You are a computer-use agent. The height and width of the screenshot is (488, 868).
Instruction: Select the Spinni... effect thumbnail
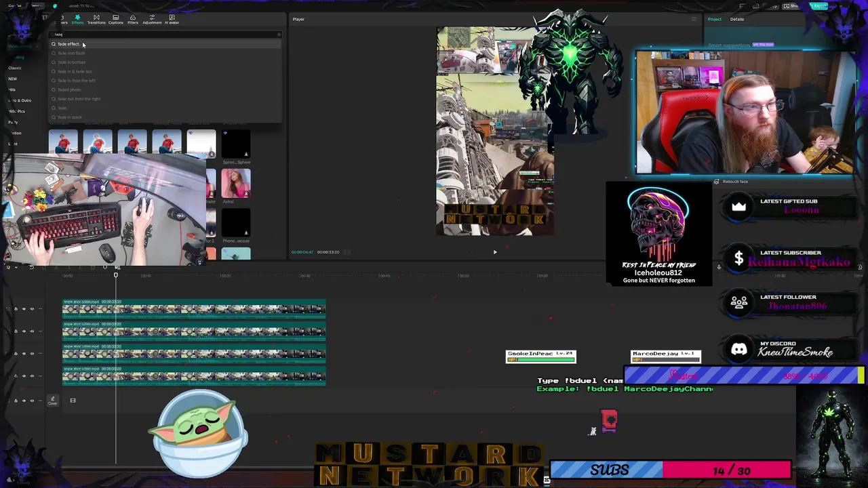pyautogui.click(x=235, y=144)
